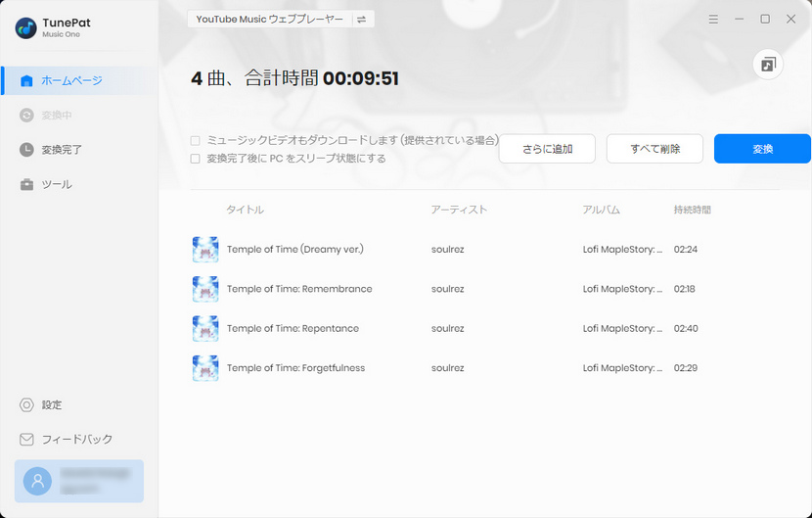The width and height of the screenshot is (812, 518).
Task: Click the 合計時間 00:09:51 summary text
Action: [322, 78]
